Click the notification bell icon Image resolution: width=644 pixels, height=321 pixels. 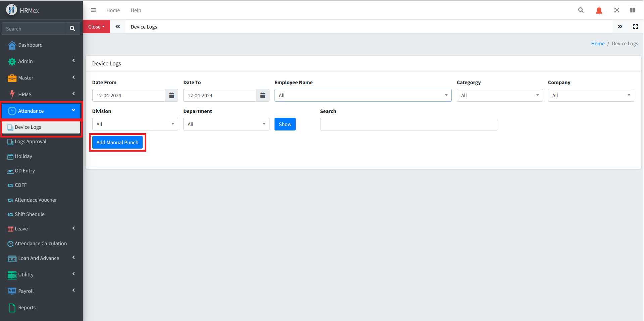[599, 10]
